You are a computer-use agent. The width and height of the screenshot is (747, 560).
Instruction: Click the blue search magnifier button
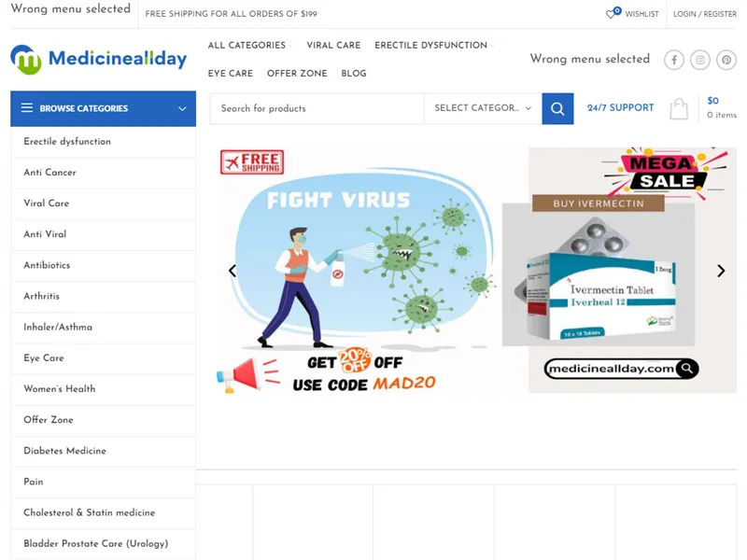point(557,108)
